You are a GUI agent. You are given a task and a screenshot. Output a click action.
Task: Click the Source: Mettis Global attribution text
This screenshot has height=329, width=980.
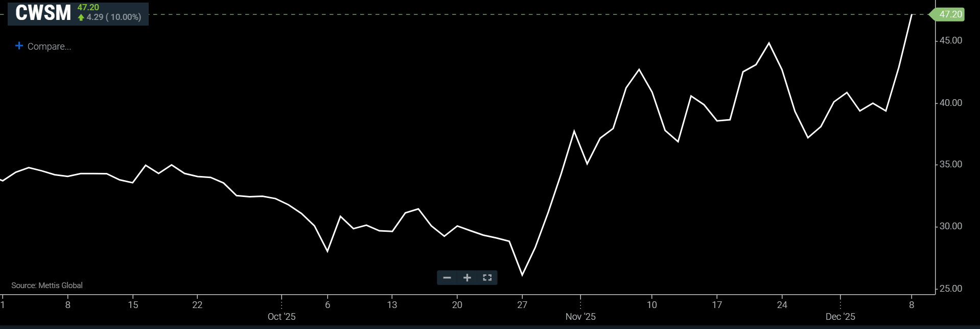pos(47,286)
